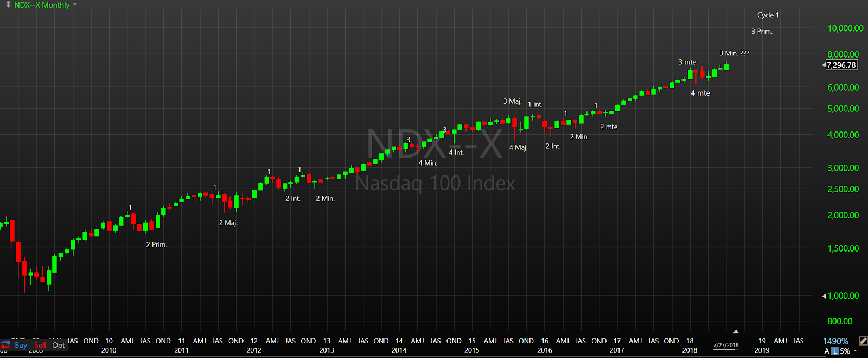
Task: Click the '2 Min.' label near 2013
Action: pyautogui.click(x=325, y=199)
